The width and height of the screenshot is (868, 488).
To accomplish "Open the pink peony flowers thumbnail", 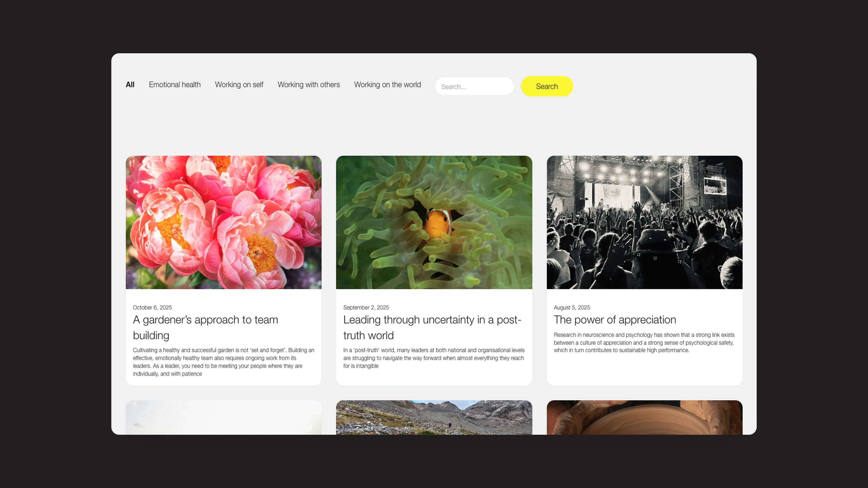I will 223,222.
